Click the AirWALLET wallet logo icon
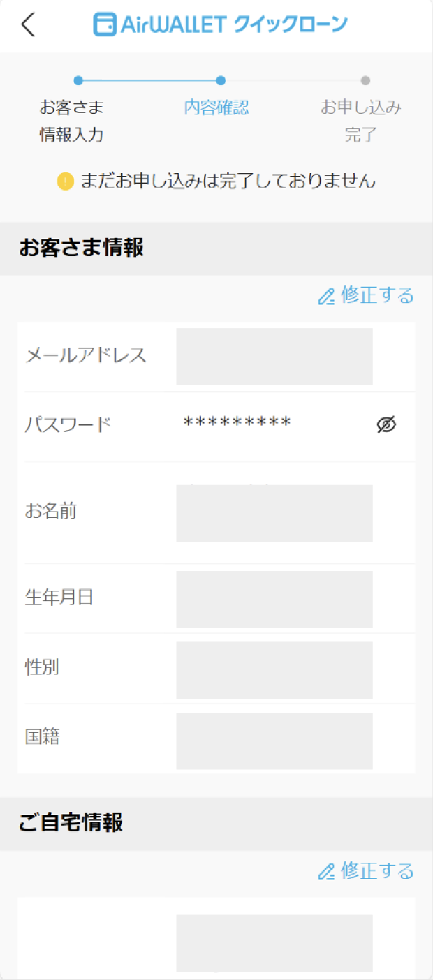Screen dimensions: 433x980 105,25
